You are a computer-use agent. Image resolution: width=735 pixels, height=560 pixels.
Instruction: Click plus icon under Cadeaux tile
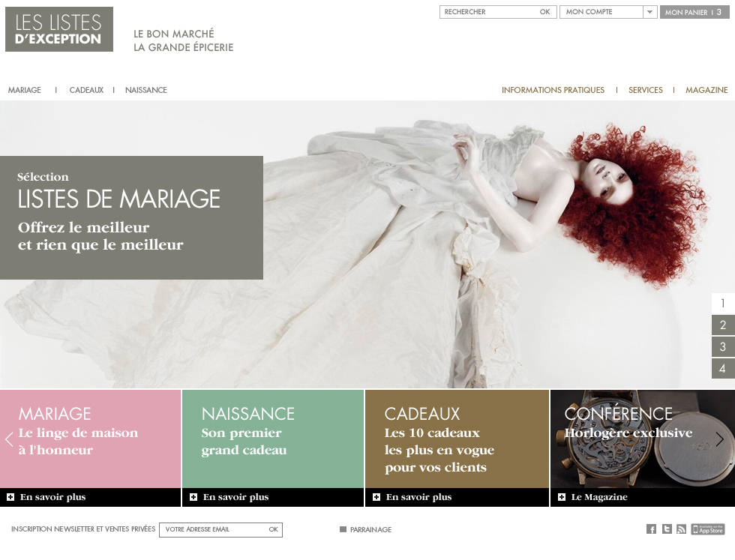pyautogui.click(x=376, y=497)
